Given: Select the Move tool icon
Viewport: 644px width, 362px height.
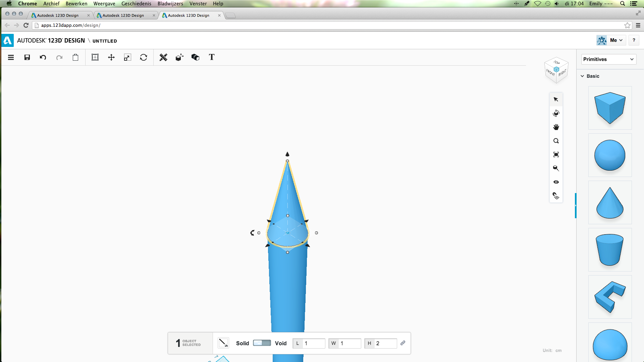Looking at the screenshot, I should 111,57.
